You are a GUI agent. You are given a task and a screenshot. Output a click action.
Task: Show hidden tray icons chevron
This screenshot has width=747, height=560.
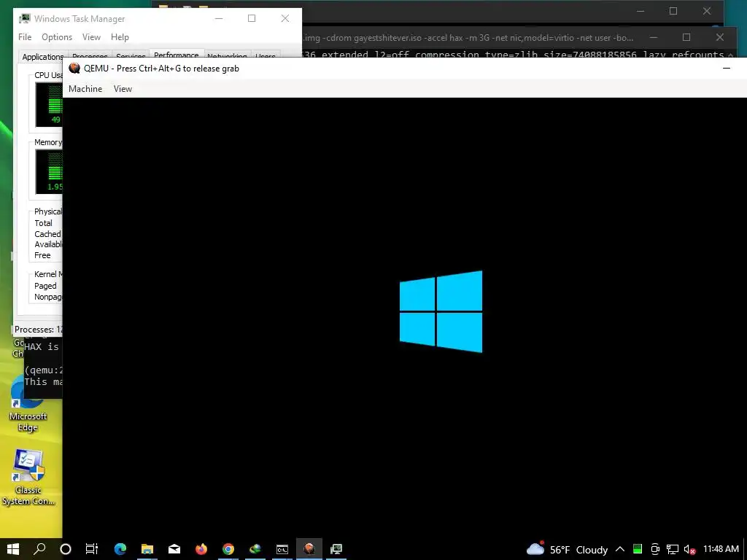[620, 549]
